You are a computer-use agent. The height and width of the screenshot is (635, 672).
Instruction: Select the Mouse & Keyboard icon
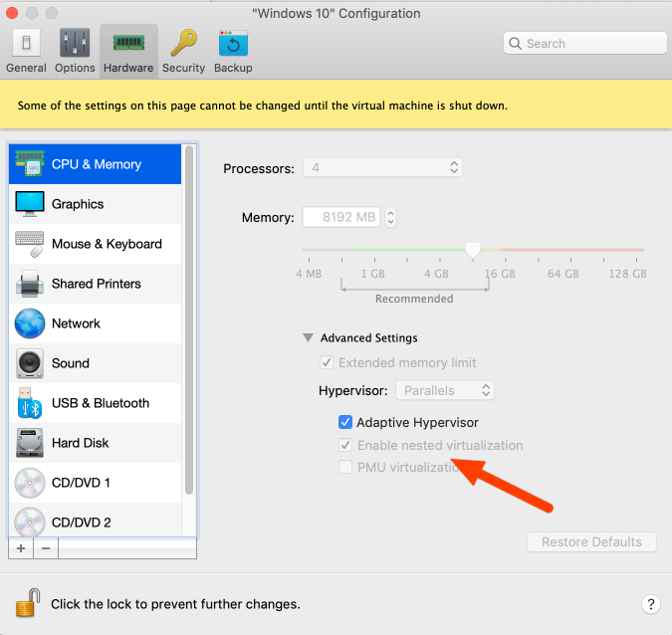pos(30,244)
